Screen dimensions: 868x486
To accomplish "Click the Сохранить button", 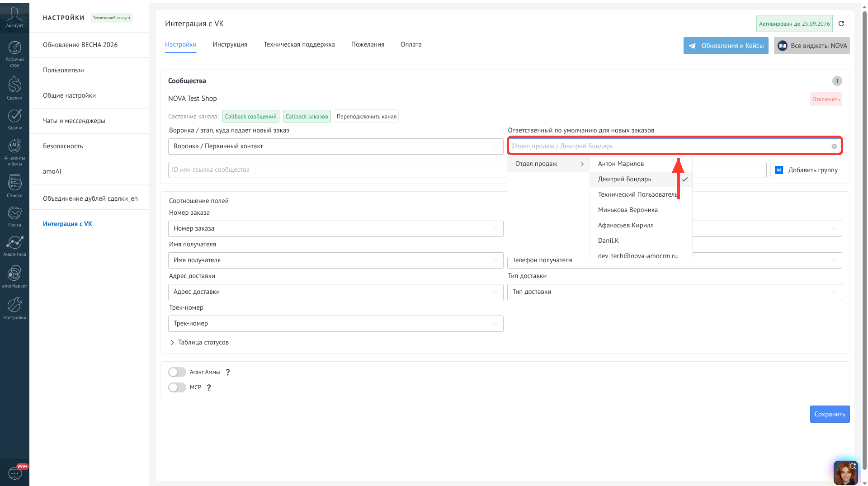I will (830, 414).
